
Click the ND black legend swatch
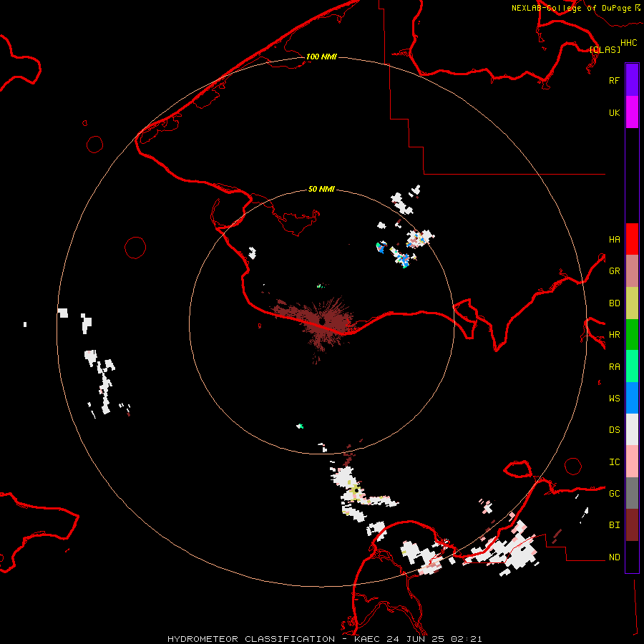click(x=632, y=557)
